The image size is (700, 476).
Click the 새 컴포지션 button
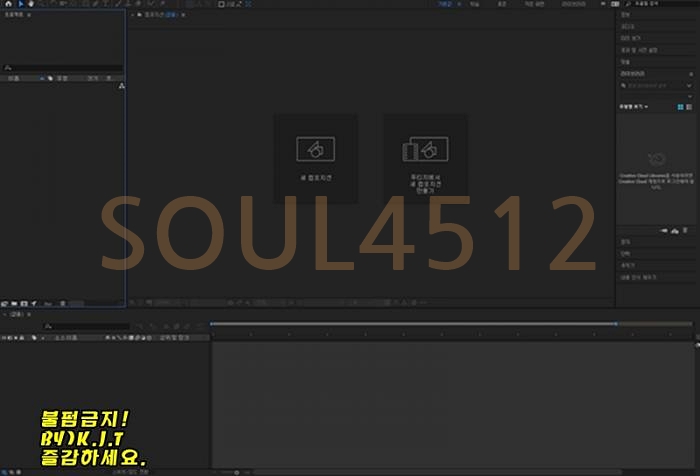pyautogui.click(x=315, y=158)
